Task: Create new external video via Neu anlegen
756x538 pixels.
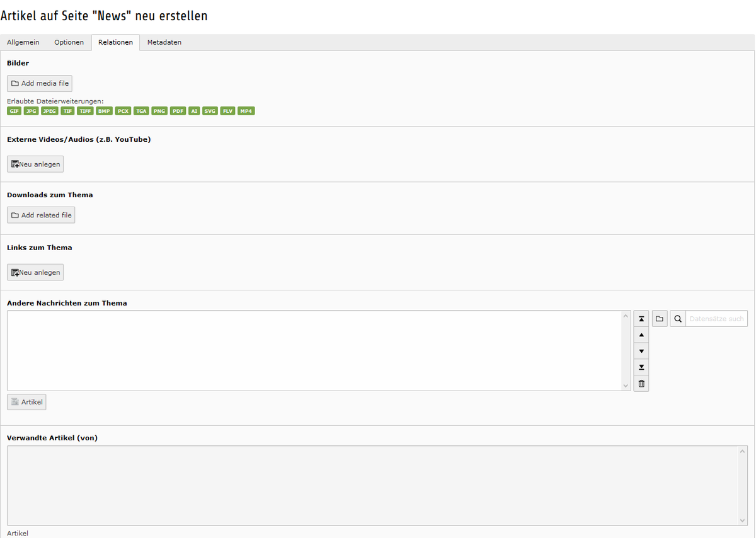Action: pos(35,164)
